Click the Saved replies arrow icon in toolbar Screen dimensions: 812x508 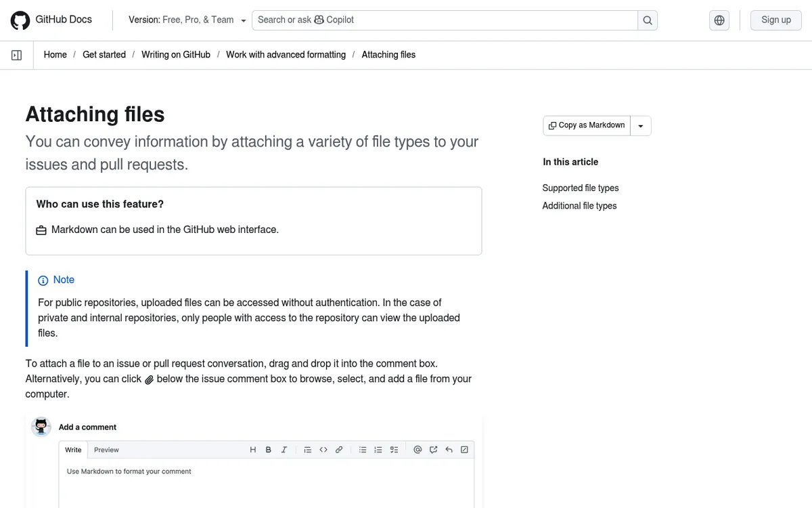click(x=449, y=450)
